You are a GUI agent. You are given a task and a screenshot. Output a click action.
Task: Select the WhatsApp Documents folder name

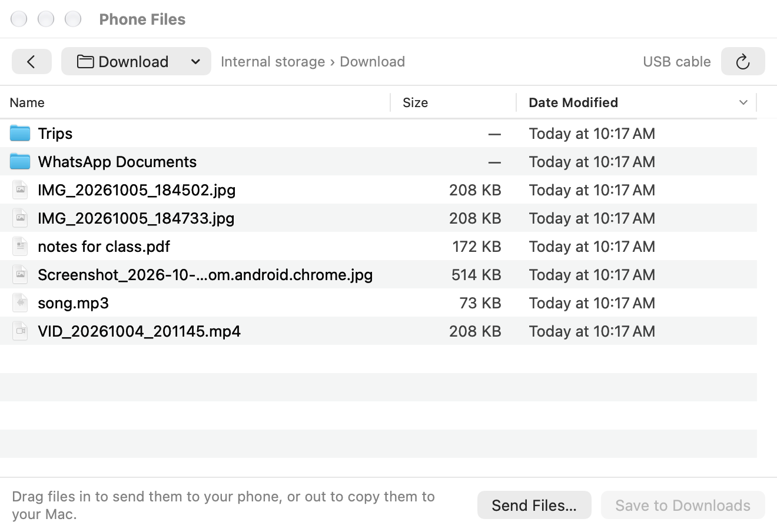(x=117, y=162)
